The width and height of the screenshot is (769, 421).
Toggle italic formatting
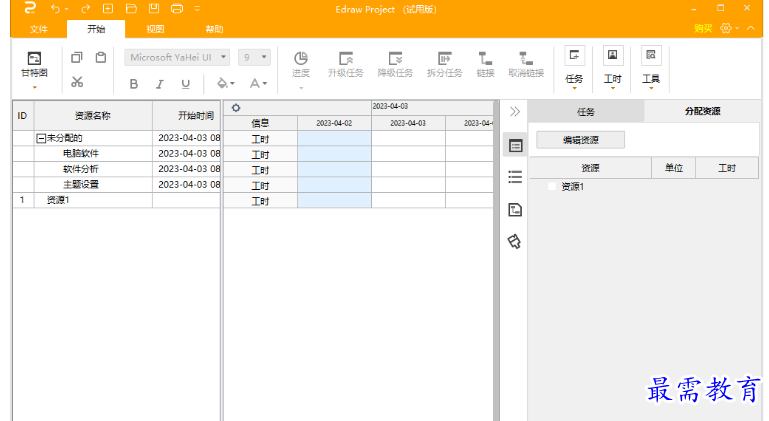point(160,84)
